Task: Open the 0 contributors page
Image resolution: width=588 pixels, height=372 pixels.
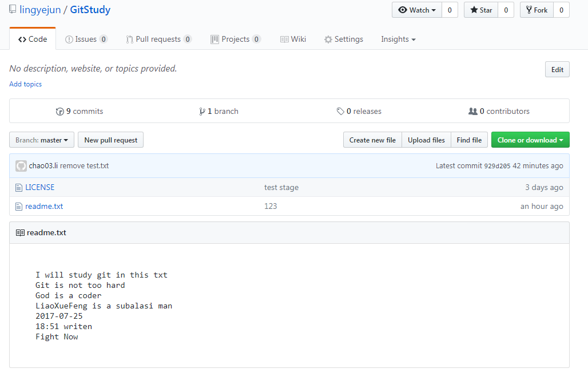Action: 499,112
